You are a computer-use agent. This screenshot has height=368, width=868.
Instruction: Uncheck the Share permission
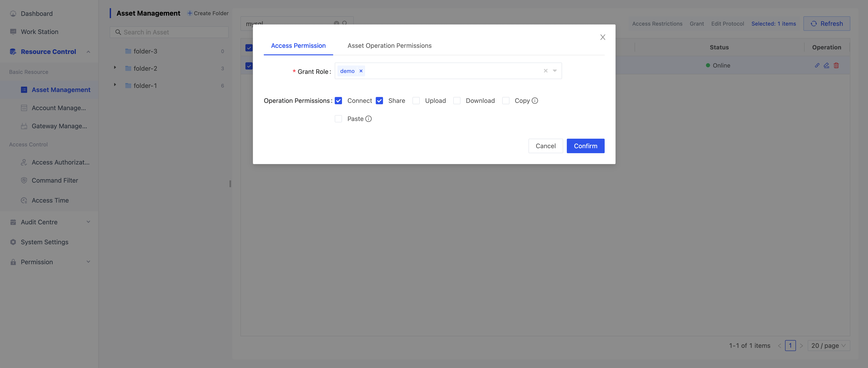[x=379, y=101]
